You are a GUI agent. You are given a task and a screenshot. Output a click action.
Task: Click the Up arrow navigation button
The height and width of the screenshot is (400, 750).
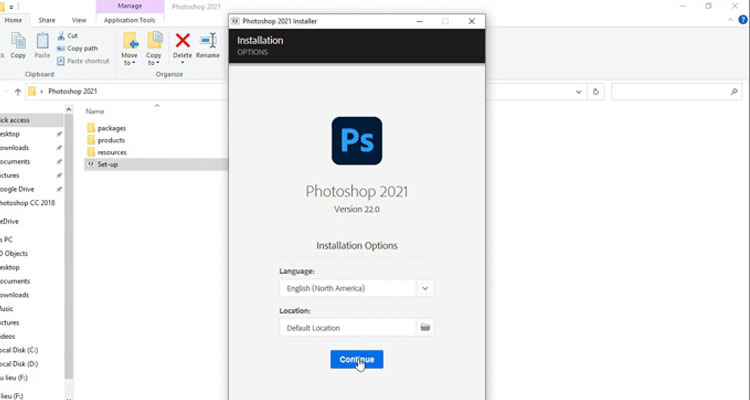18,91
